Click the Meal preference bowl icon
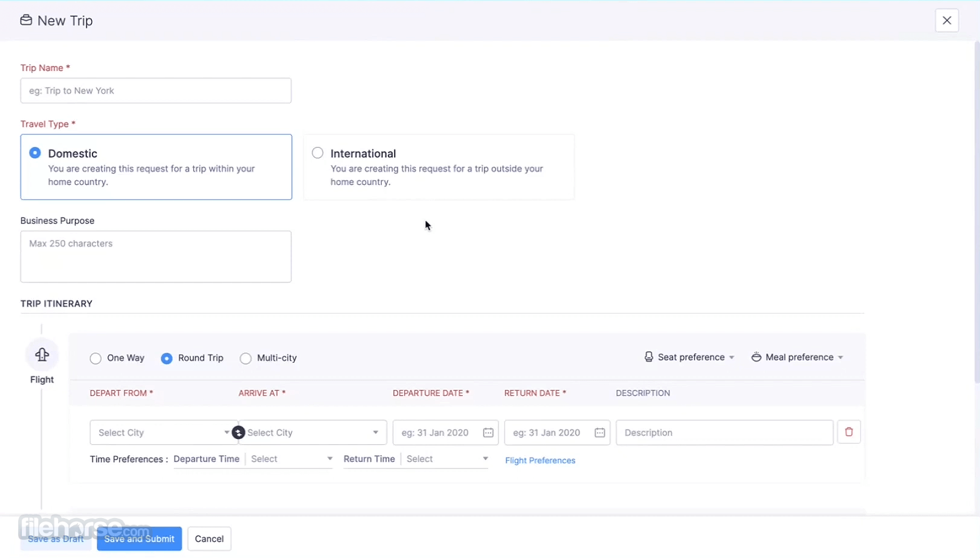The height and width of the screenshot is (558, 980). point(756,357)
